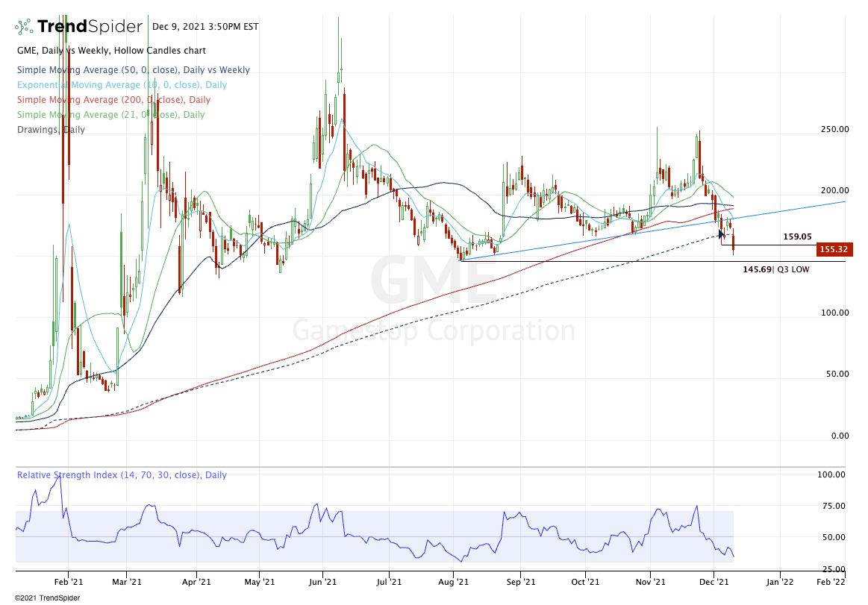Click the Dec '21 date axis label
Image resolution: width=868 pixels, height=605 pixels.
[714, 582]
